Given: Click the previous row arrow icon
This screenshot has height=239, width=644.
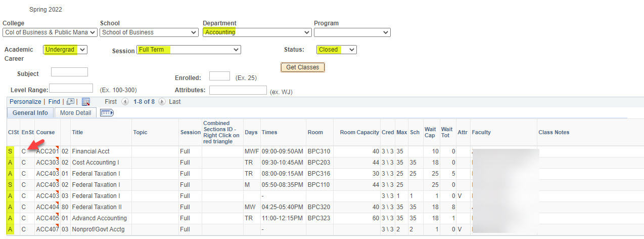Looking at the screenshot, I should pos(125,102).
